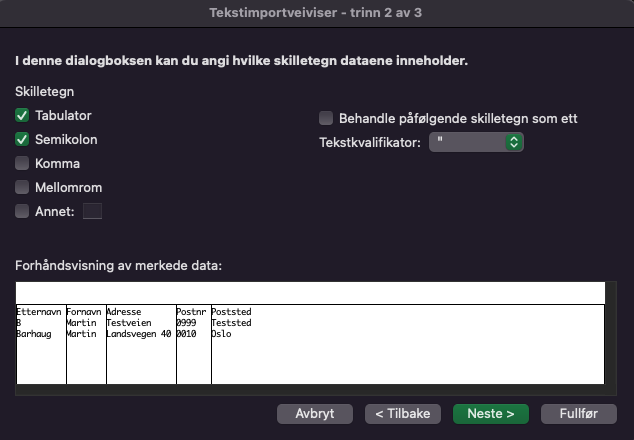
Task: Select Landsvegen 40 cell in preview
Action: tap(139, 334)
